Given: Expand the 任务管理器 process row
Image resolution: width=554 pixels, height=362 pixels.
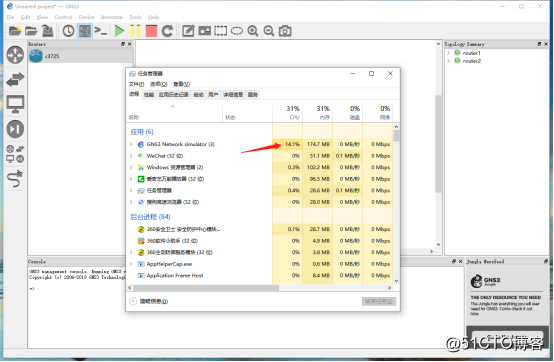Looking at the screenshot, I should (131, 190).
